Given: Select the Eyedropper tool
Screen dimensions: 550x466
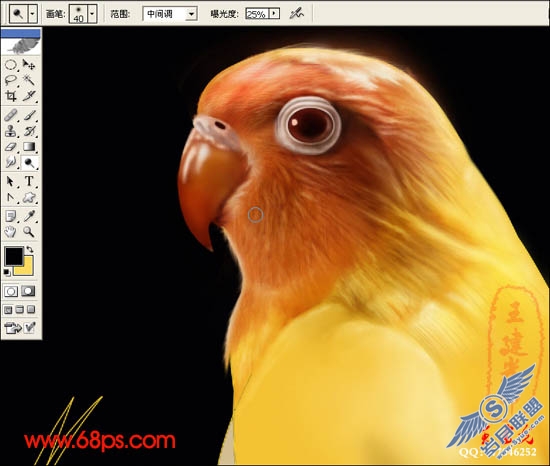Looking at the screenshot, I should point(29,216).
